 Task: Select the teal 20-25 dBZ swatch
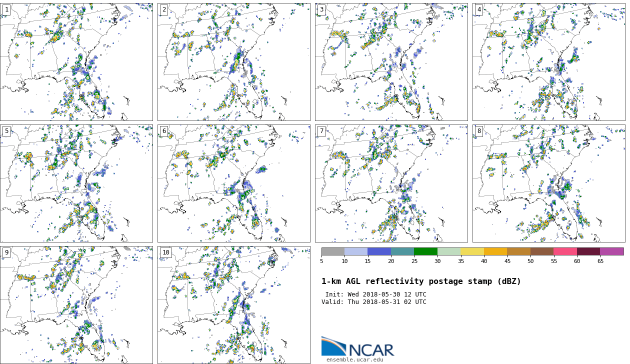402,251
